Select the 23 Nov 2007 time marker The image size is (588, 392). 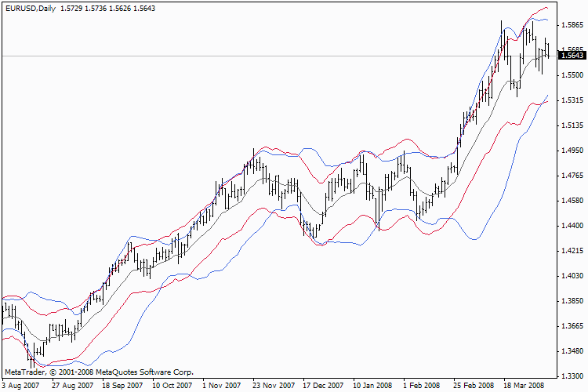274,385
